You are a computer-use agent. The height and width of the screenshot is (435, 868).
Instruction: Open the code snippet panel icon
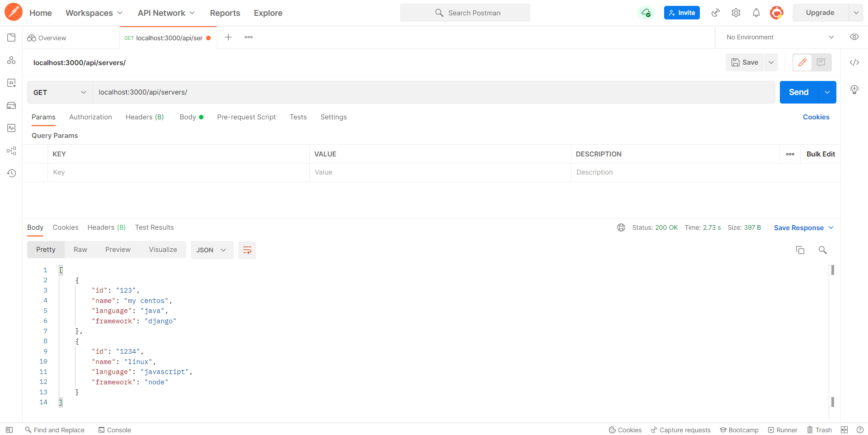pyautogui.click(x=854, y=62)
